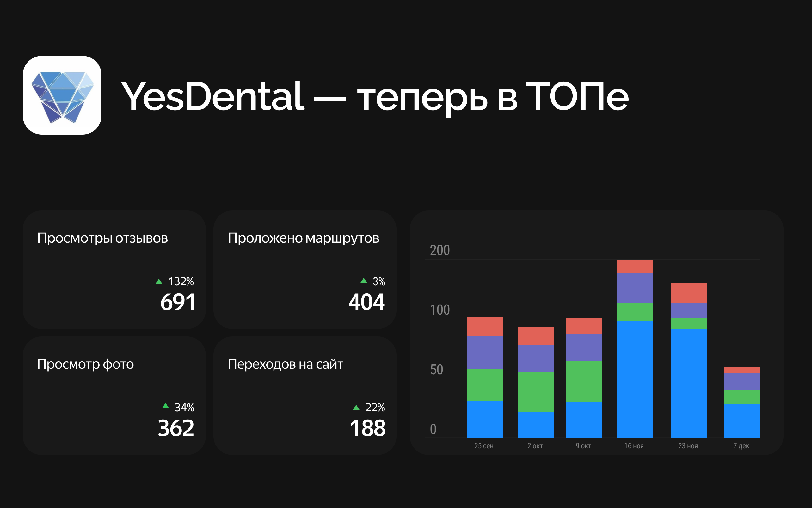Screen dimensions: 812x508
Task: Click the 404 routes number
Action: [366, 302]
